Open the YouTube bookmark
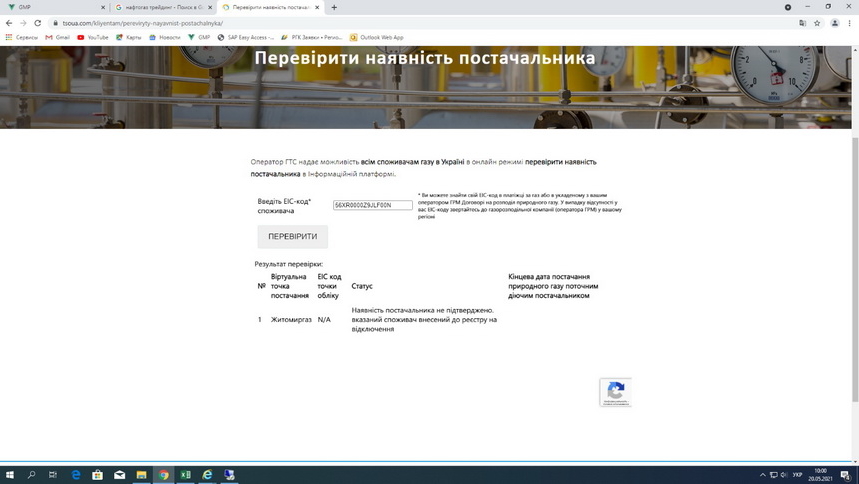The image size is (859, 484). [93, 37]
